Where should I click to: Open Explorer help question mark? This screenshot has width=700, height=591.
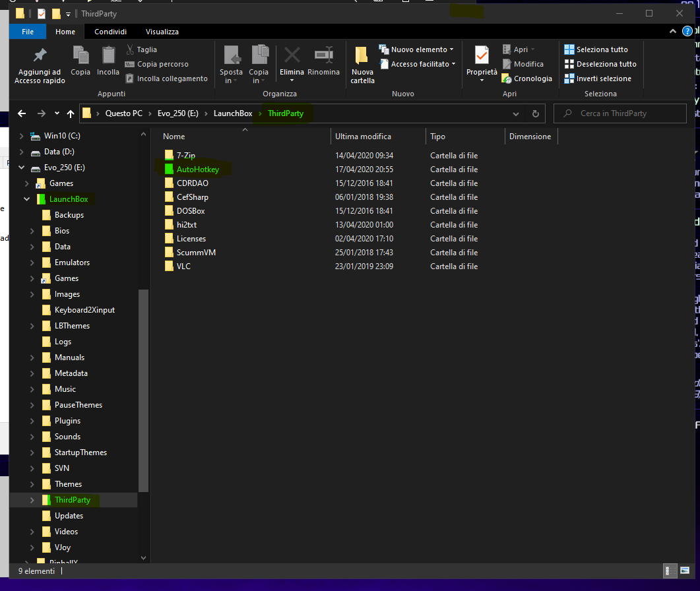point(687,31)
